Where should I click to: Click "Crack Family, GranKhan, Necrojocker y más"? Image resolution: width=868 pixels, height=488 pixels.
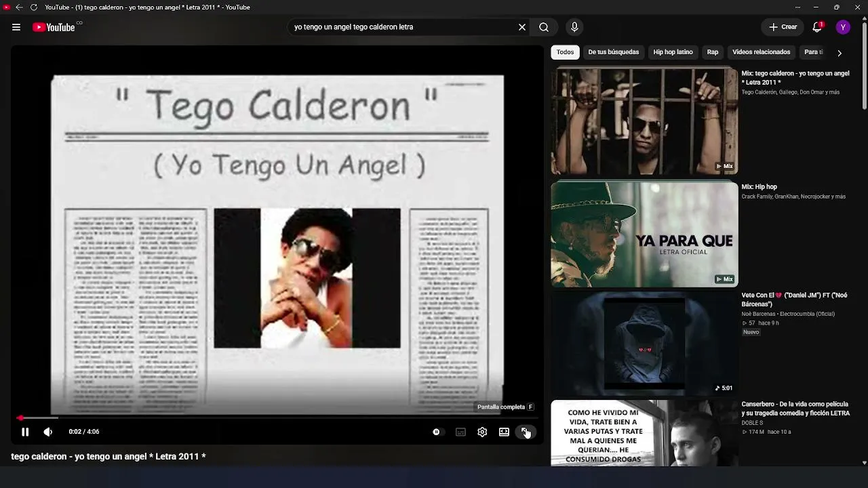(793, 197)
